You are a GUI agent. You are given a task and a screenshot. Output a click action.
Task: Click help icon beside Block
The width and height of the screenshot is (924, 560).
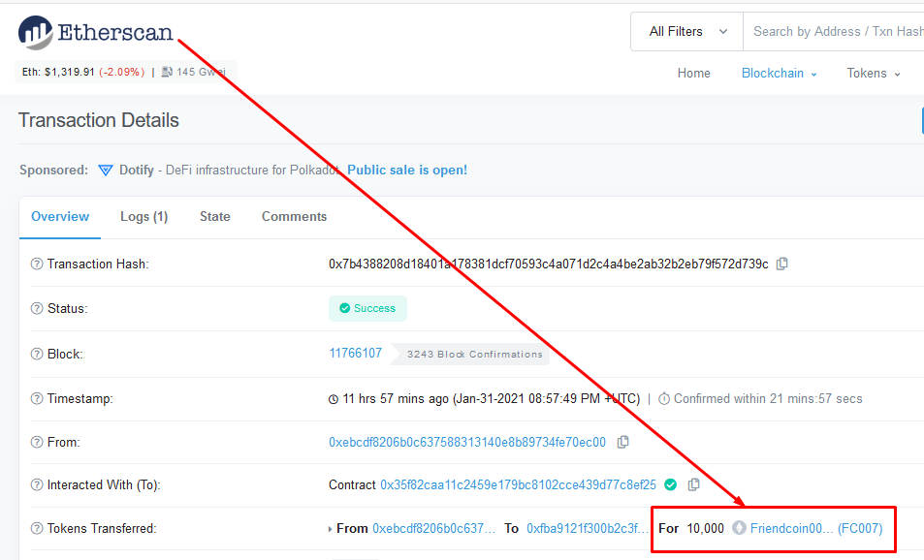tap(37, 354)
